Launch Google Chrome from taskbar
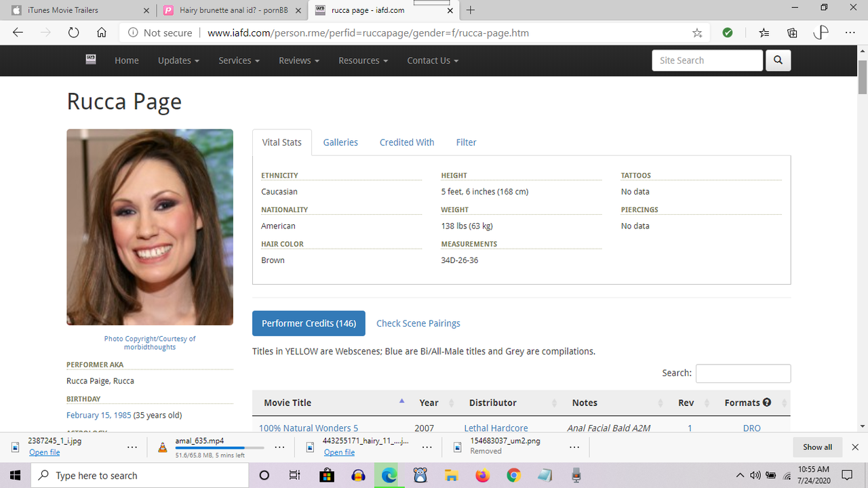 pos(513,475)
